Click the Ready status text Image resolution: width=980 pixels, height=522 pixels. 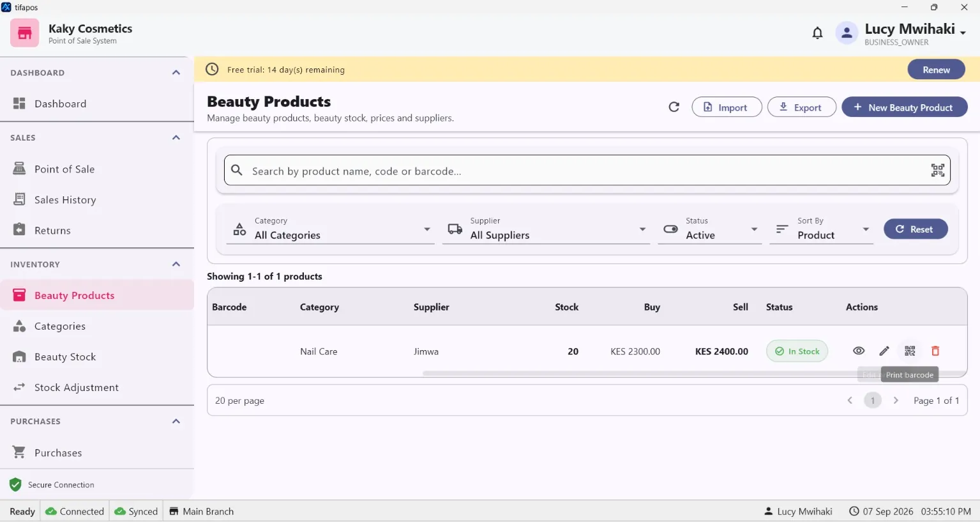(22, 511)
